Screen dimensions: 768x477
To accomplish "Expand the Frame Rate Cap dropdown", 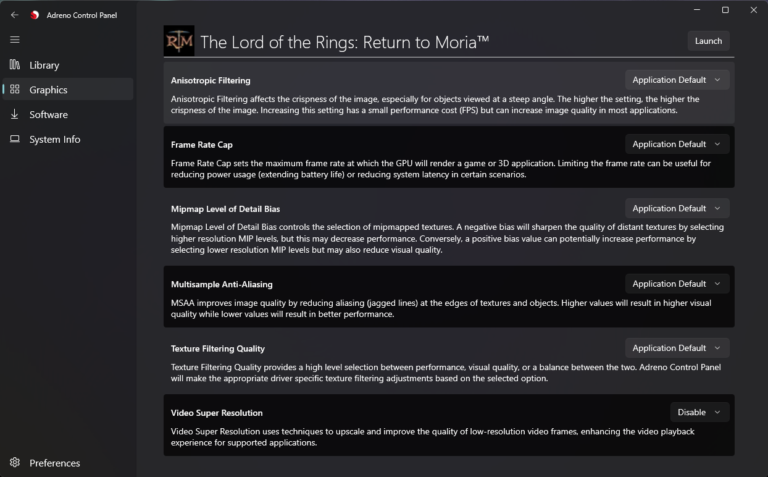I will [x=677, y=144].
